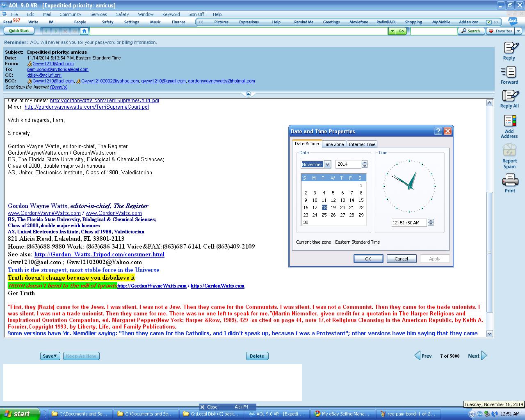
Task: Click the Favorites heart button
Action: pyautogui.click(x=500, y=31)
